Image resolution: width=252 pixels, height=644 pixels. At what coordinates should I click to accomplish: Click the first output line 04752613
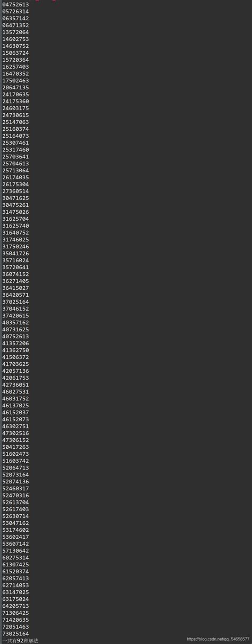(x=15, y=4)
